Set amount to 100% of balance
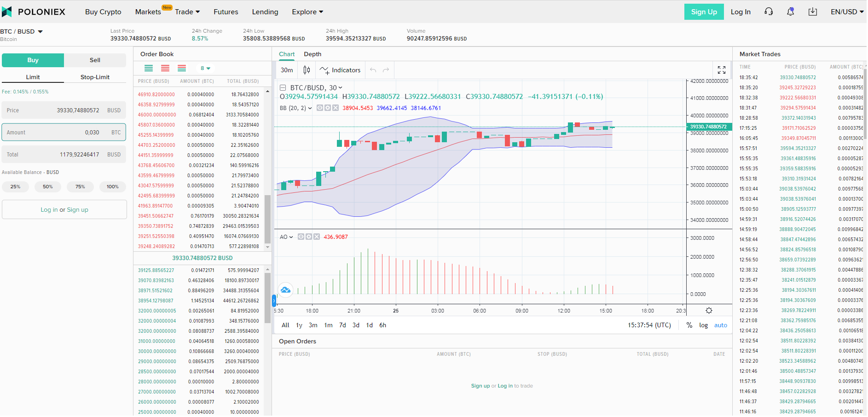 pyautogui.click(x=113, y=186)
